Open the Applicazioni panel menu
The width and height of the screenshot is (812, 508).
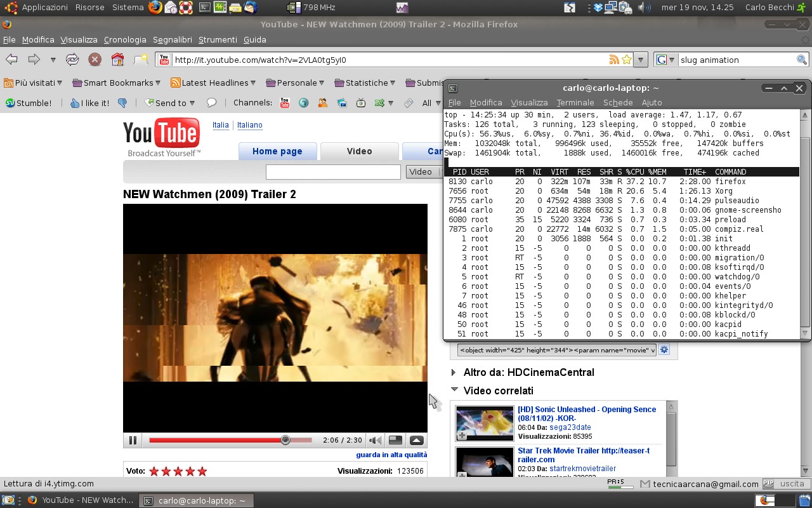click(x=44, y=7)
